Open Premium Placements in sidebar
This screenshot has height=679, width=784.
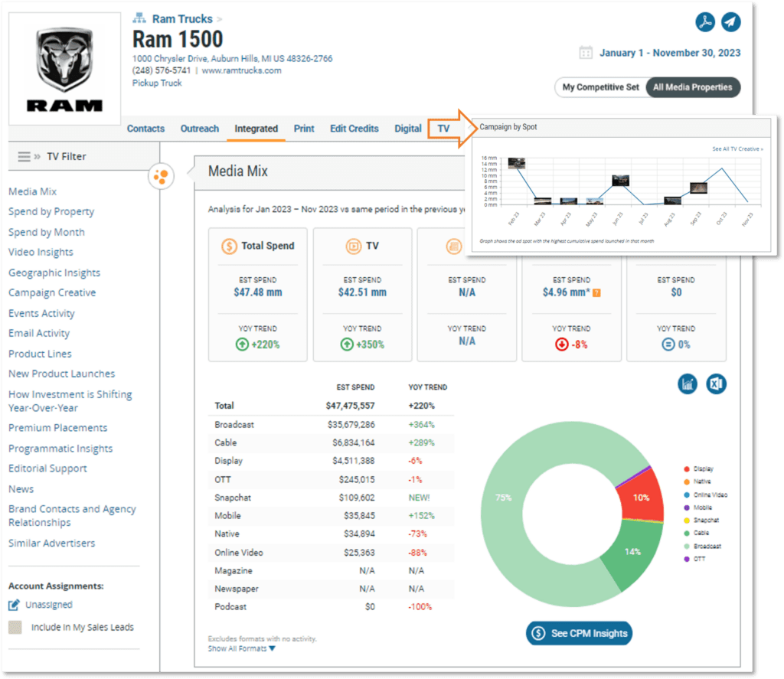[58, 428]
